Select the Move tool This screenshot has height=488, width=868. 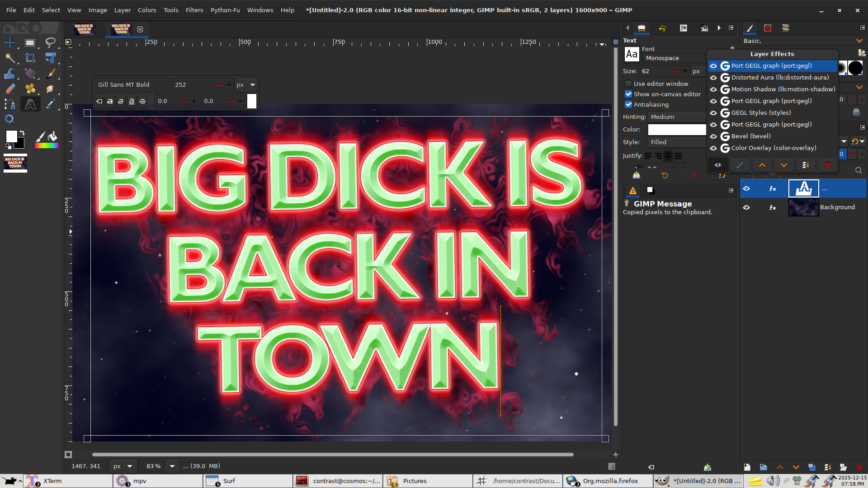point(10,42)
